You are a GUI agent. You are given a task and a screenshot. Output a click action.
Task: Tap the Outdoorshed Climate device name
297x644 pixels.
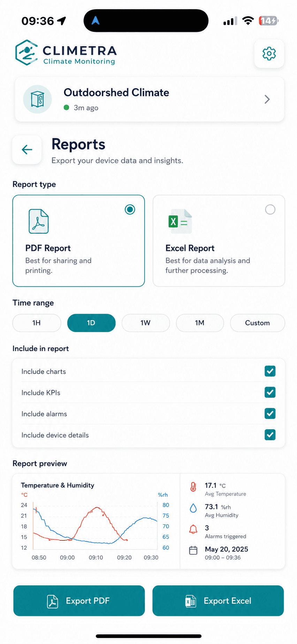116,92
